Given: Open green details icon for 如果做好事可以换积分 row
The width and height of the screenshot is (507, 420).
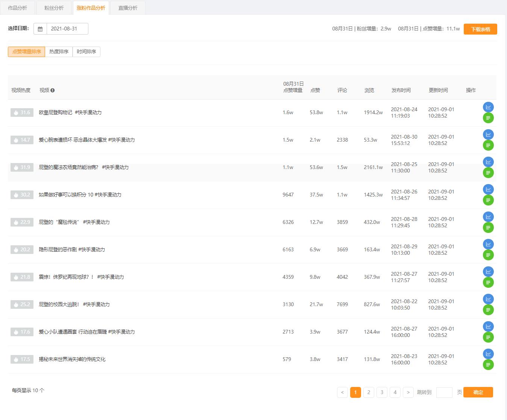Looking at the screenshot, I should (x=488, y=200).
